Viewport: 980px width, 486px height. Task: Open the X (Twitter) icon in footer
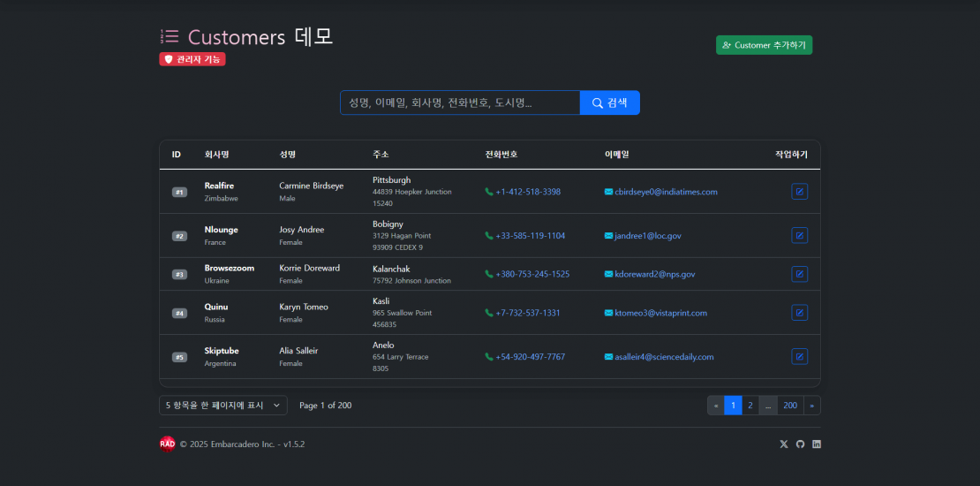(x=783, y=444)
